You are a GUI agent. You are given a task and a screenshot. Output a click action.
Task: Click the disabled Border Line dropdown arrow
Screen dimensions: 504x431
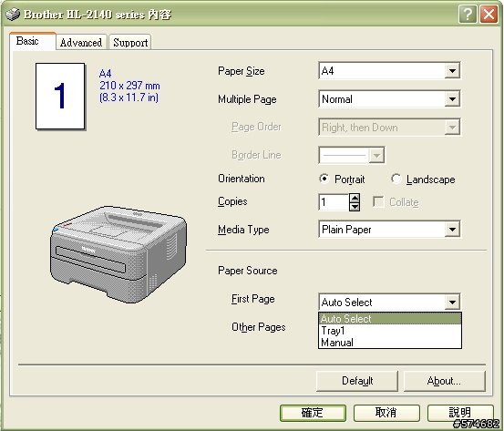[376, 156]
